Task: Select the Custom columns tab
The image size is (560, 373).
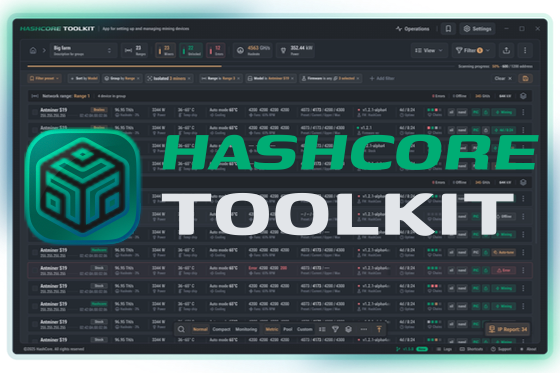Action: pos(305,329)
